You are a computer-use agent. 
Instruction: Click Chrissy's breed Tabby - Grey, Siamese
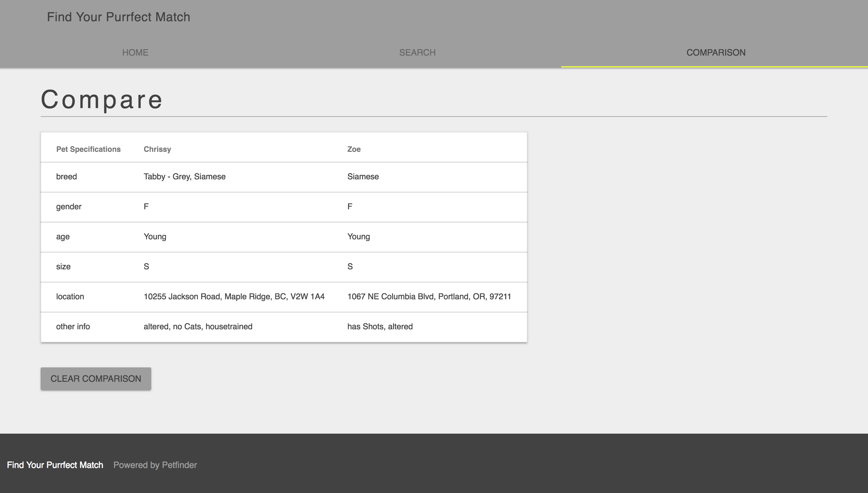click(x=184, y=177)
